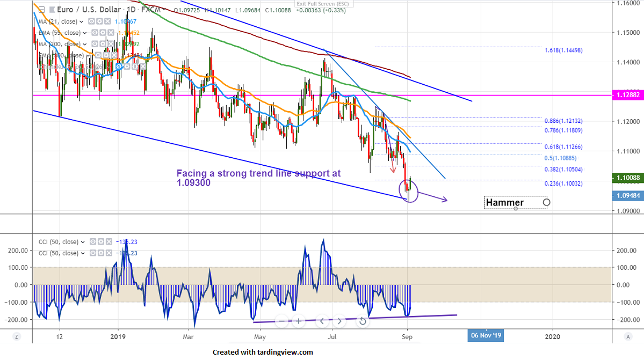Image resolution: width=644 pixels, height=360 pixels.
Task: Click the trend line support text annotation
Action: pos(259,178)
